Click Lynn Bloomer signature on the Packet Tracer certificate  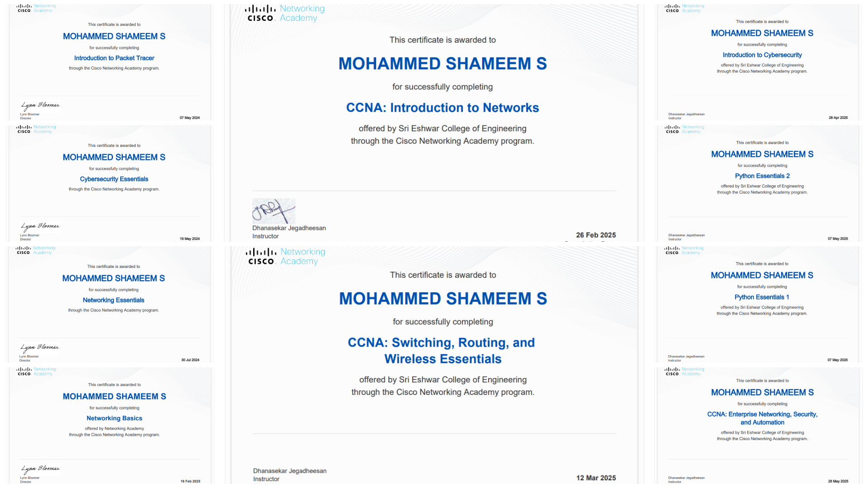click(40, 106)
